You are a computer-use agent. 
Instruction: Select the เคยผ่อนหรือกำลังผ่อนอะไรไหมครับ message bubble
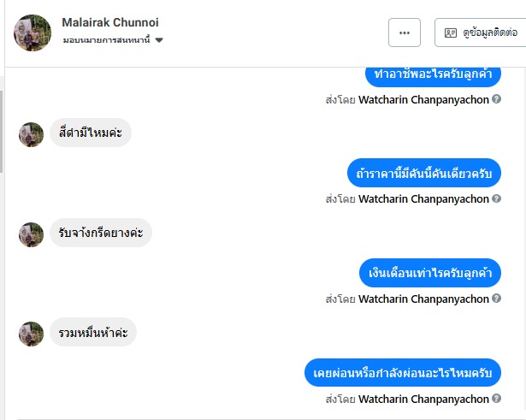click(x=402, y=373)
